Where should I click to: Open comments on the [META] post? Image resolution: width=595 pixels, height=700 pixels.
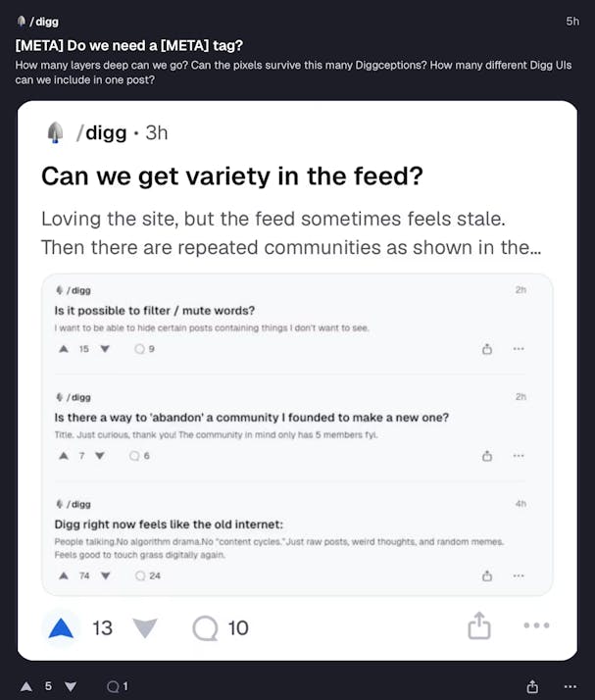(112, 686)
